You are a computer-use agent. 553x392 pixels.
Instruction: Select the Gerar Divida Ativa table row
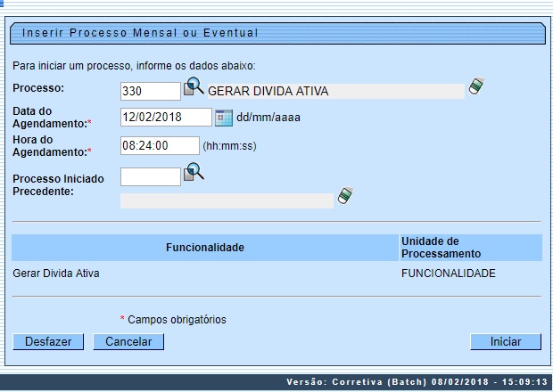click(276, 274)
